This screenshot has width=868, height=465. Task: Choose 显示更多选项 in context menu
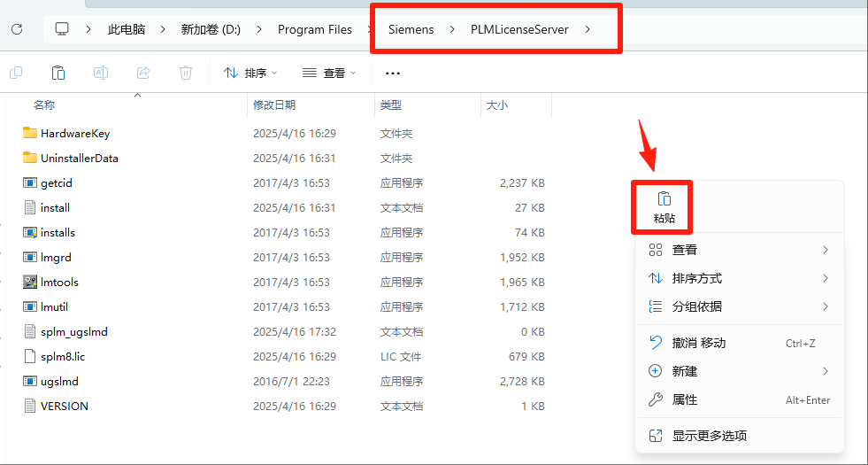coord(709,436)
